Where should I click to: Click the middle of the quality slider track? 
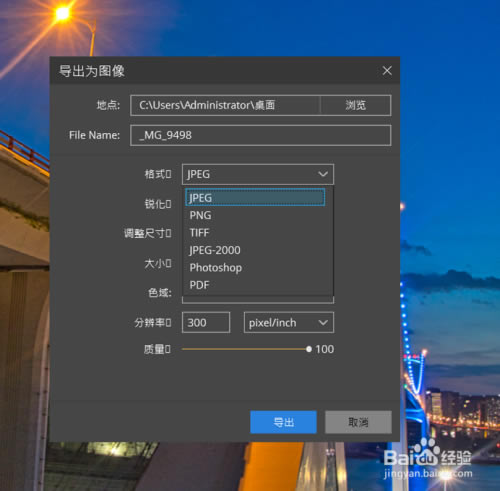(x=245, y=349)
